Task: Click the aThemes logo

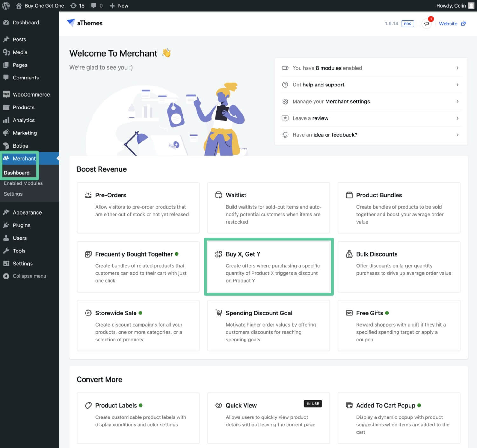Action: [85, 23]
